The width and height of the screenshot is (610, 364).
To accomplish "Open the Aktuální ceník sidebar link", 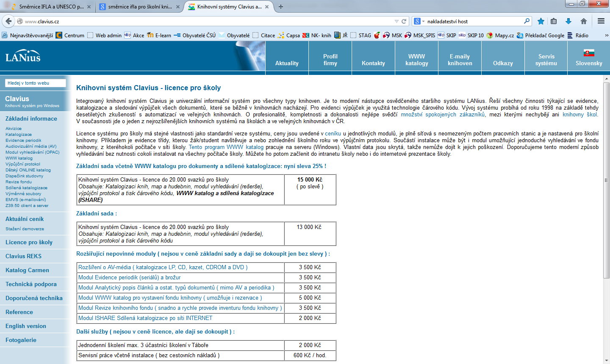I will 25,219.
